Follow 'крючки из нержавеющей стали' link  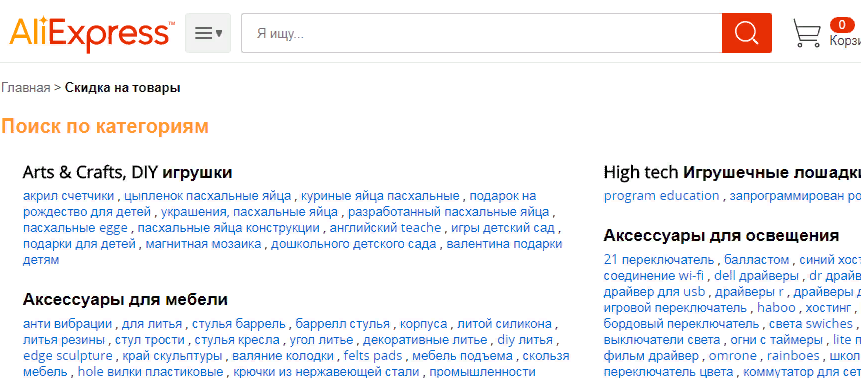[326, 371]
